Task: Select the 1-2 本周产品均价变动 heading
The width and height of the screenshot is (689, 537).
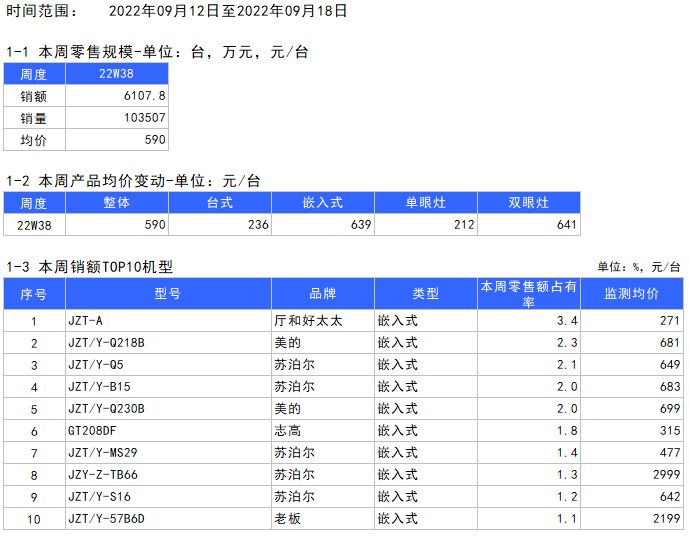Action: click(134, 181)
